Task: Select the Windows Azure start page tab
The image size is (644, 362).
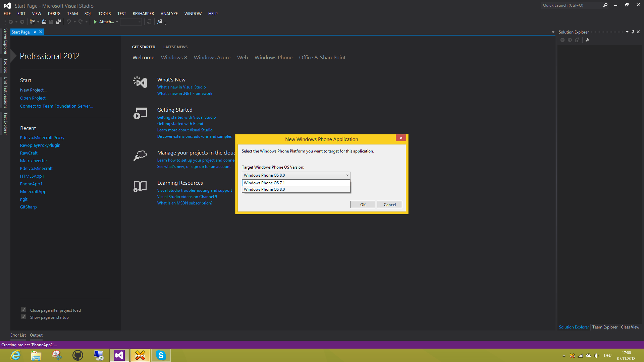Action: (212, 58)
